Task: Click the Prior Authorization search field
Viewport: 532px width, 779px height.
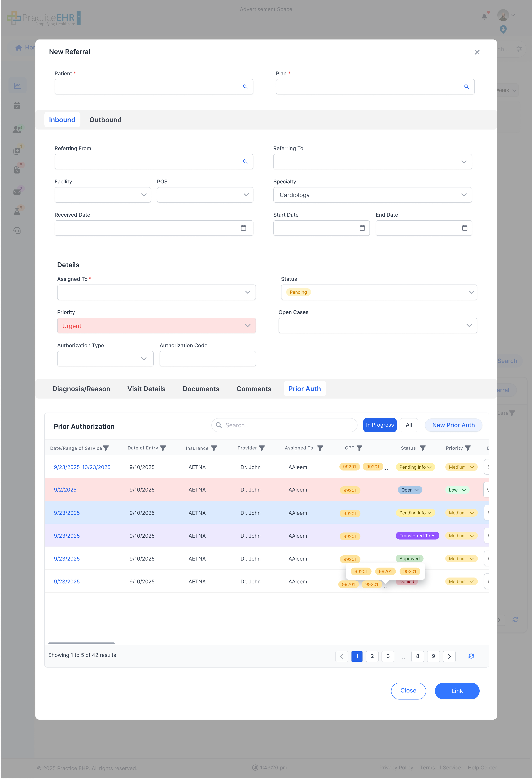Action: [284, 425]
